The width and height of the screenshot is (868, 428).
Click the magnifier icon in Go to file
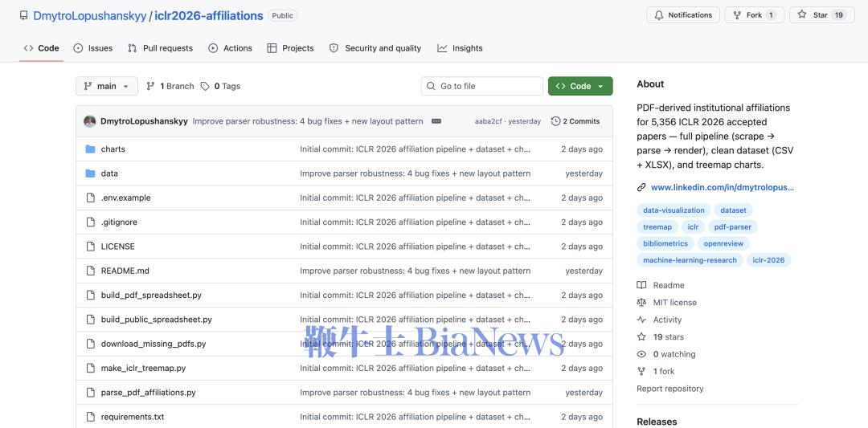(x=431, y=86)
